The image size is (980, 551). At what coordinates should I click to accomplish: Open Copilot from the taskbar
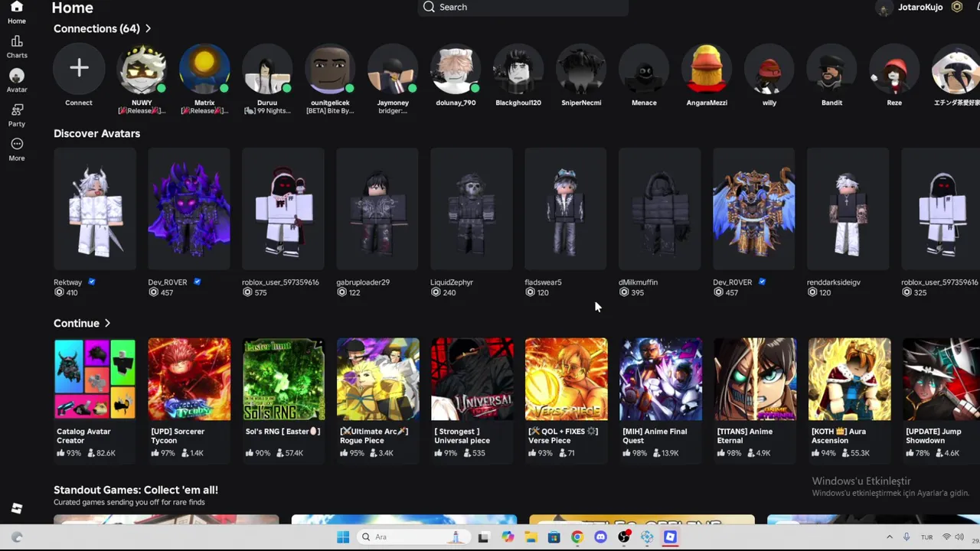[507, 537]
